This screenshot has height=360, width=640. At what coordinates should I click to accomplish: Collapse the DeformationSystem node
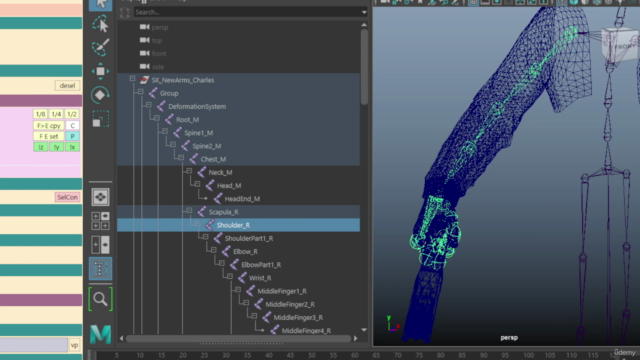coord(149,105)
